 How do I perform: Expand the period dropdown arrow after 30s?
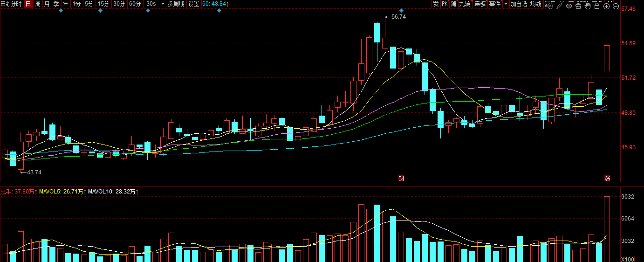(x=162, y=4)
